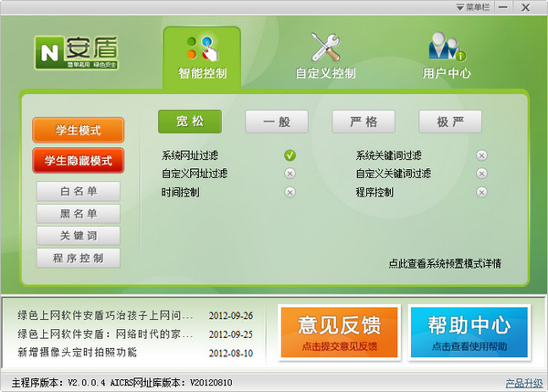This screenshot has width=548, height=392.
Task: Open the 黑名单 list
Action: 78,214
